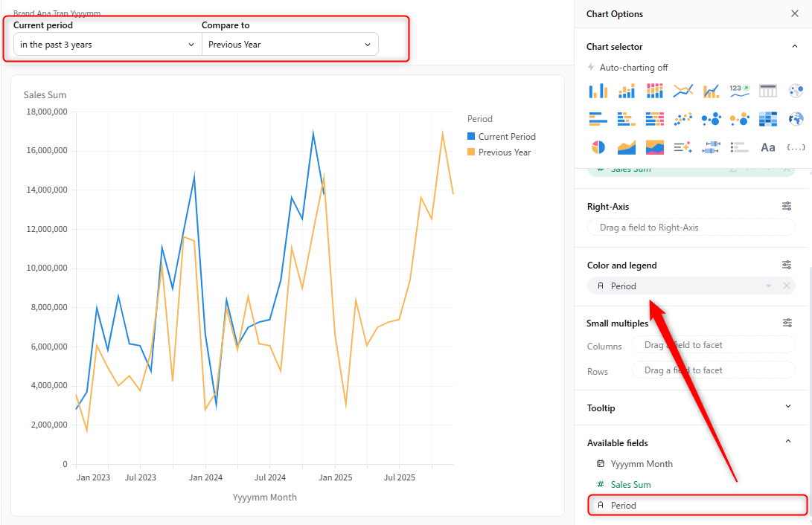Select the Yyyymm Month available field
Screen dimensions: 812x525
point(641,464)
